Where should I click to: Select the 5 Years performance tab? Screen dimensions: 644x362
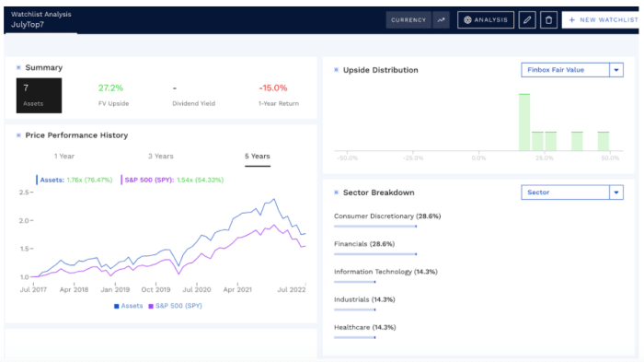[x=258, y=157]
